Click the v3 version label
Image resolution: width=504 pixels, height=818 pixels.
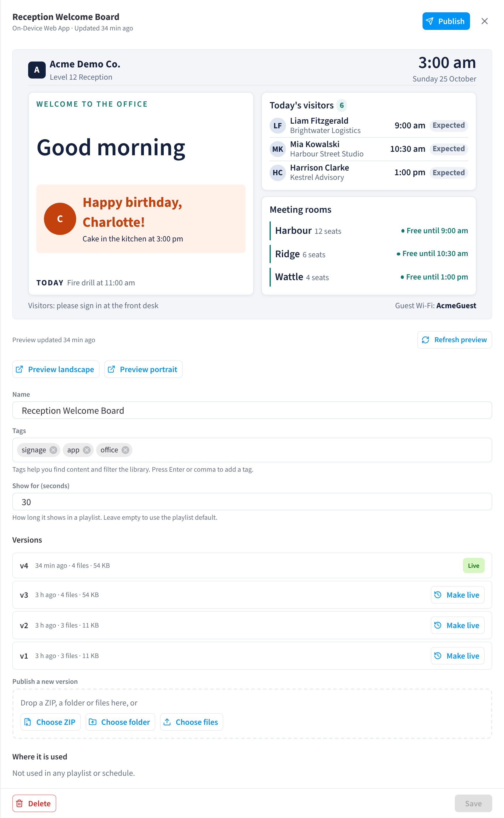coord(24,595)
